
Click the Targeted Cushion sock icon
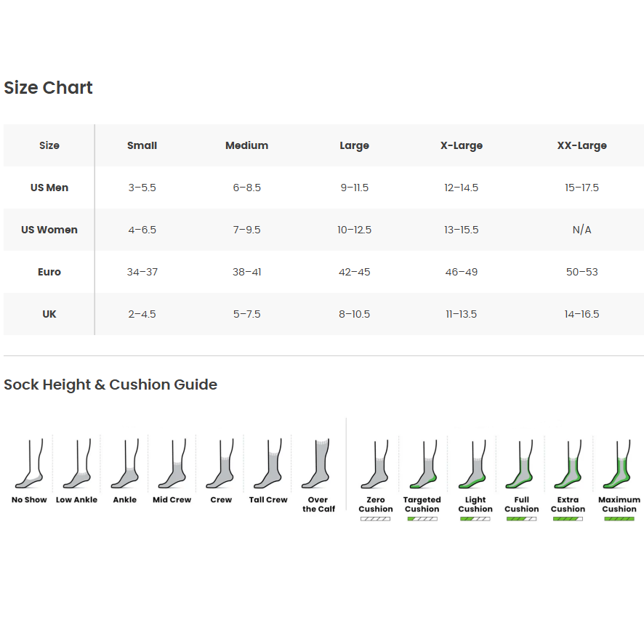422,465
